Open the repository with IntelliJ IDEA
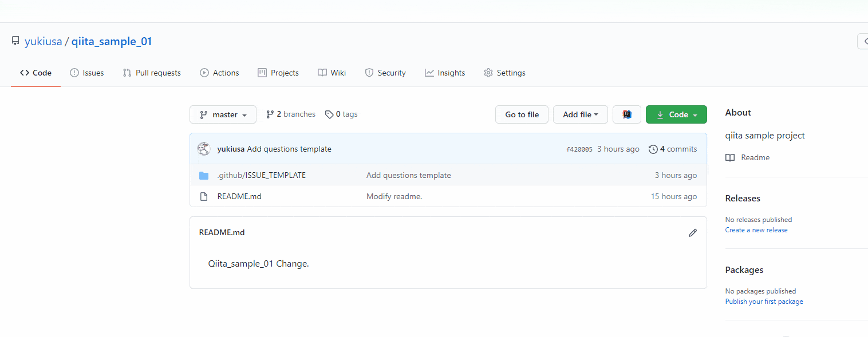The height and width of the screenshot is (337, 868). (627, 114)
